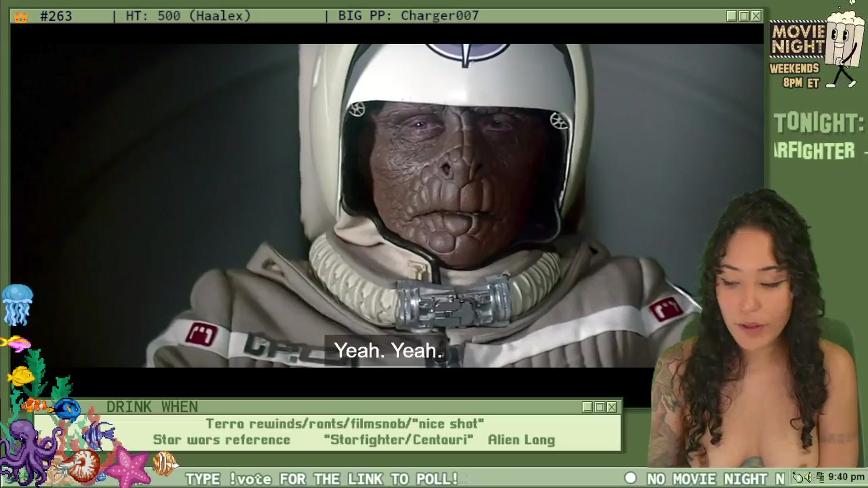This screenshot has width=868, height=488.
Task: Click the crown icon beside #263
Action: [x=21, y=17]
